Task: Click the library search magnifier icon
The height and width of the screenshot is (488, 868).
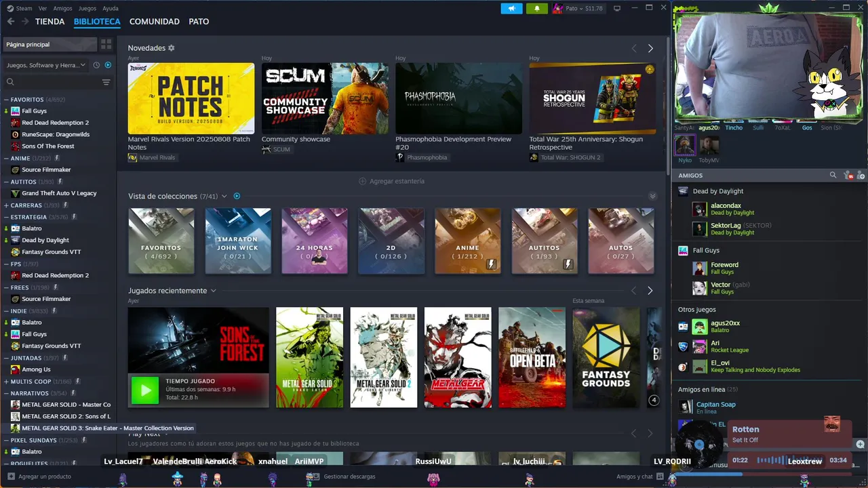Action: pos(10,82)
